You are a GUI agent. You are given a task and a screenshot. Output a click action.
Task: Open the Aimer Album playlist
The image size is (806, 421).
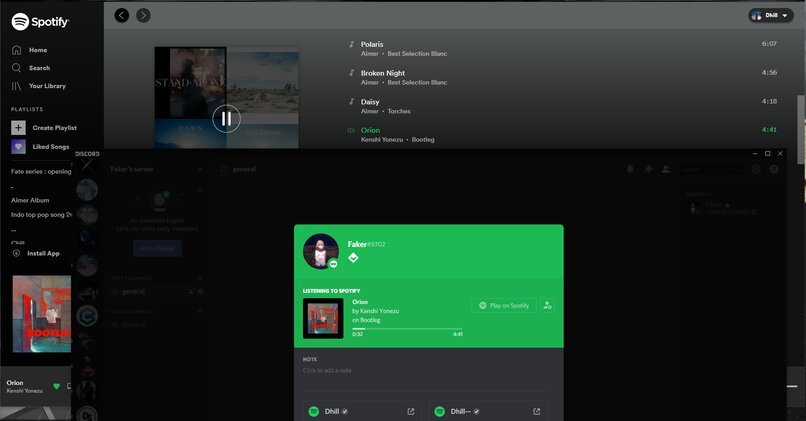click(30, 200)
